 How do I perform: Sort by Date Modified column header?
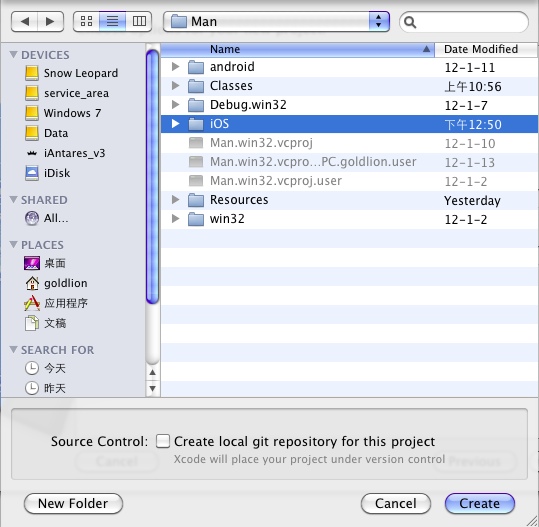(485, 50)
